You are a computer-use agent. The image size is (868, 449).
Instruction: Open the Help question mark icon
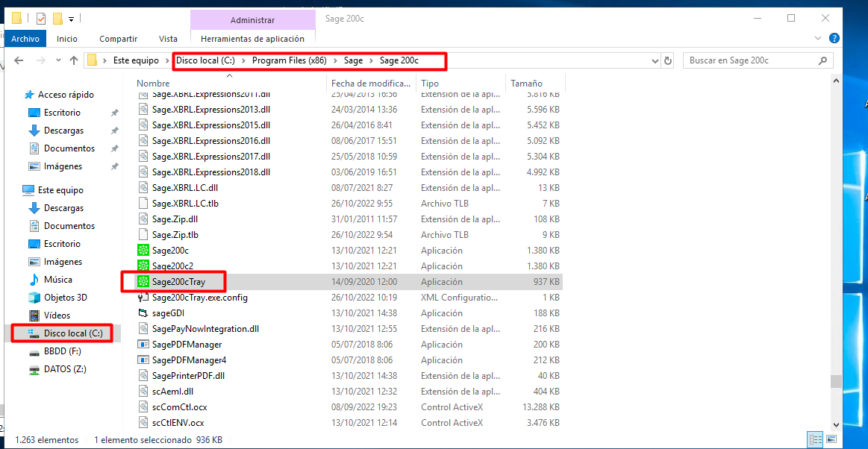(834, 38)
